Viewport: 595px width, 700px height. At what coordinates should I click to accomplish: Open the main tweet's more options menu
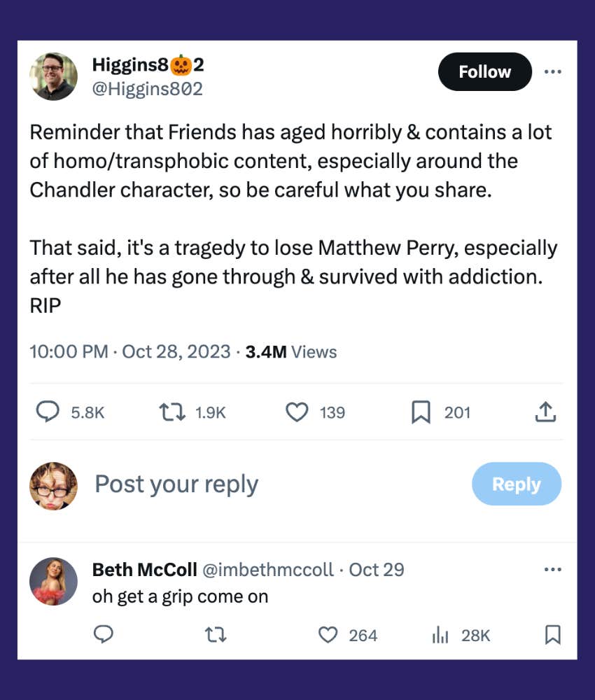553,71
